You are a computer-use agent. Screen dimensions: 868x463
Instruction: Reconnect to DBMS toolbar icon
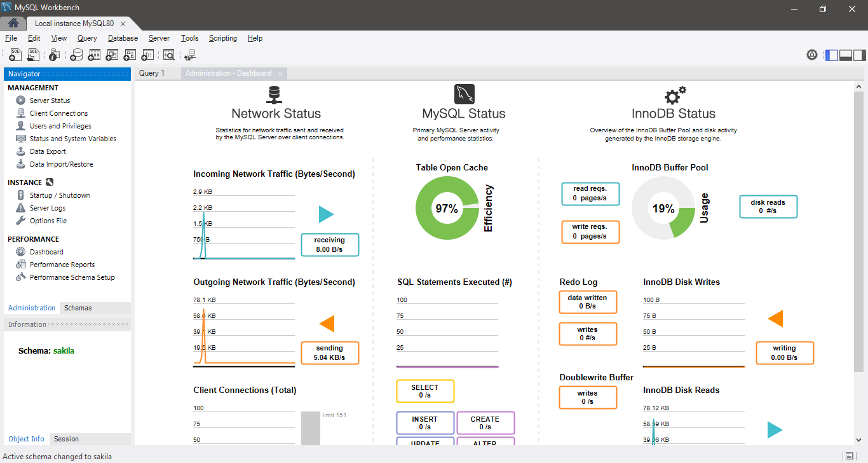point(190,55)
